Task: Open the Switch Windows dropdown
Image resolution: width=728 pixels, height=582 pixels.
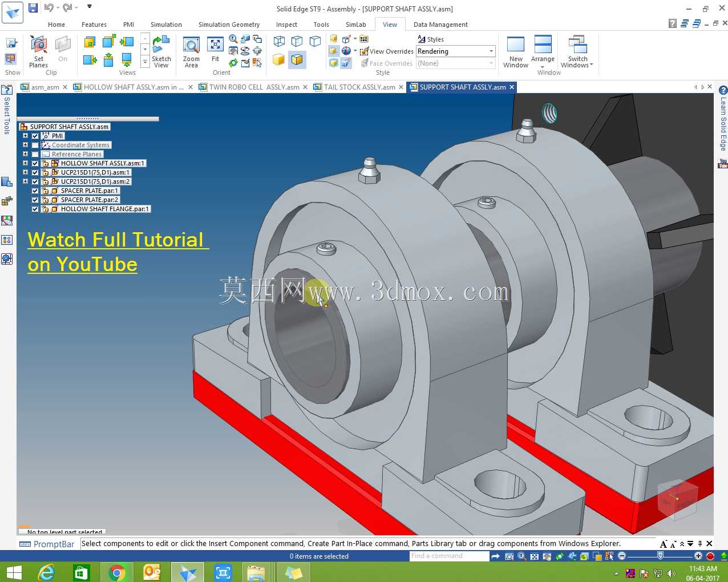Action: [577, 51]
